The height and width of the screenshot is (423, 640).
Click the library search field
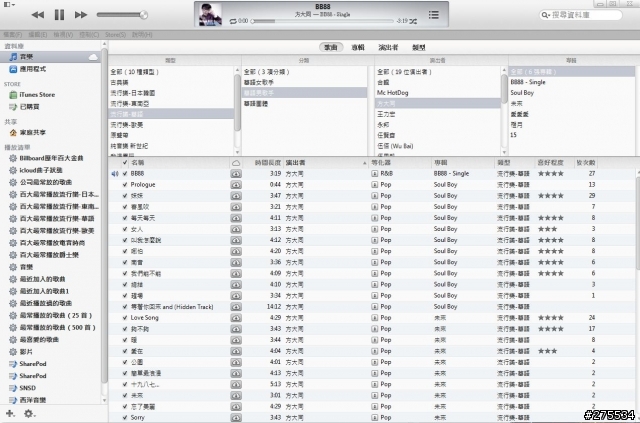pyautogui.click(x=580, y=15)
